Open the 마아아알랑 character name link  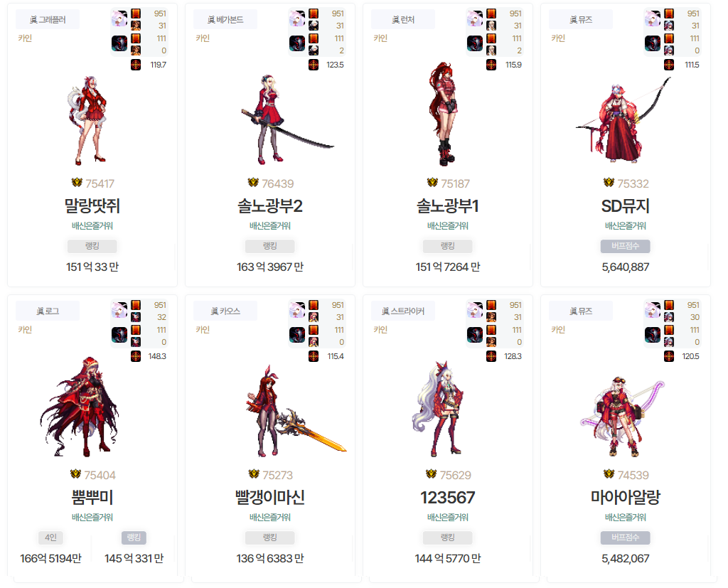click(x=626, y=497)
